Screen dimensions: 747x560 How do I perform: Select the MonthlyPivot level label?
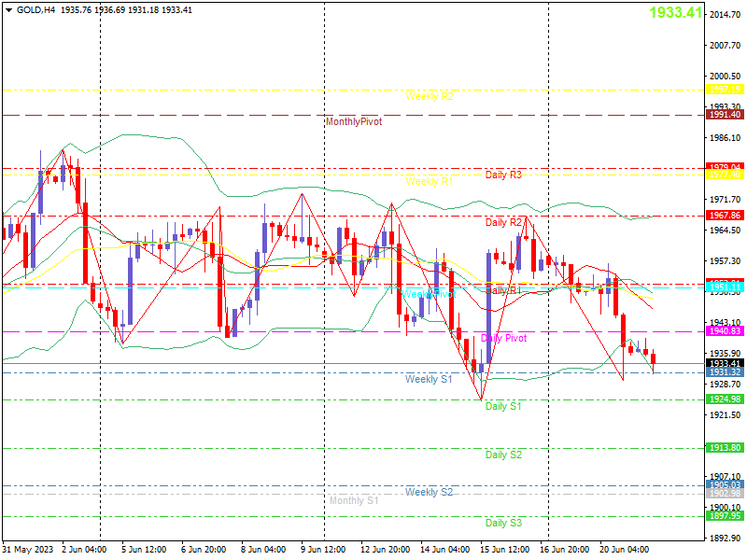pos(354,122)
